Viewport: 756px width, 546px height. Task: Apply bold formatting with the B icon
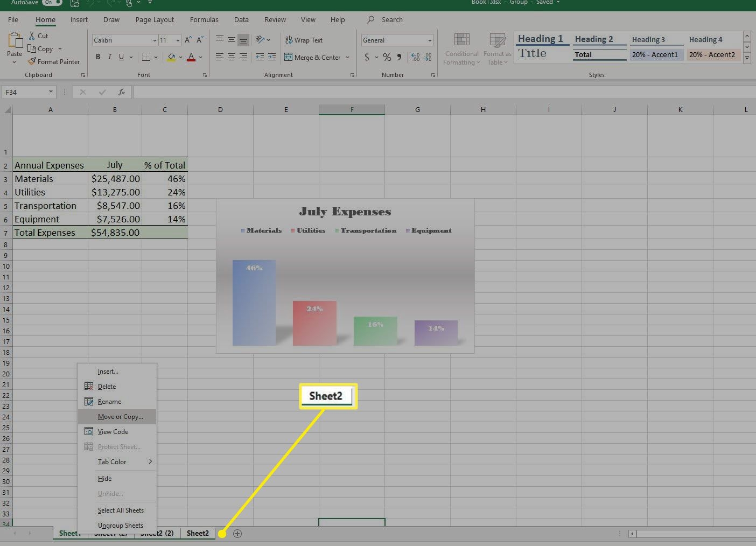point(98,57)
